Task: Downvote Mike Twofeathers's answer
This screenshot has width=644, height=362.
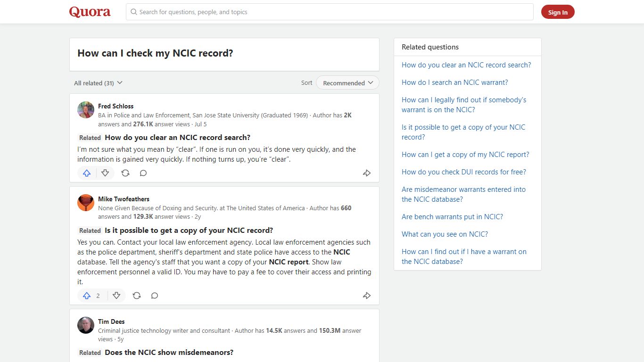Action: 116,296
